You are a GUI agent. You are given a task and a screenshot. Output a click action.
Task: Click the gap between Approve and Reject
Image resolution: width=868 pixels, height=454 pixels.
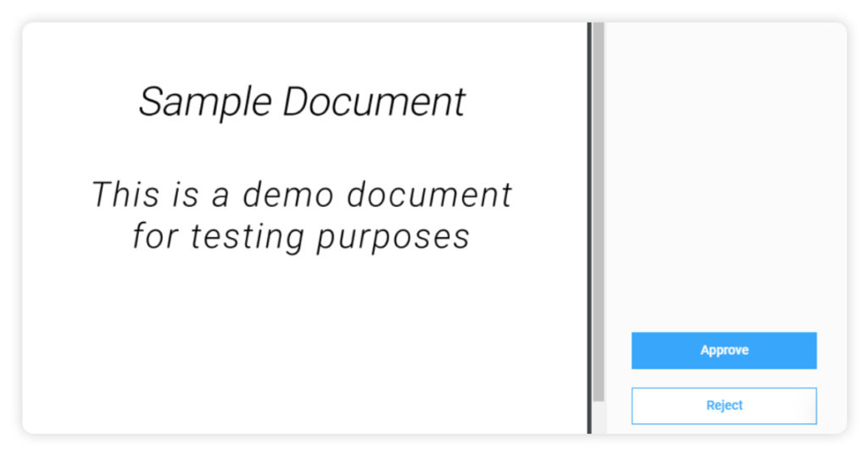[x=724, y=379]
